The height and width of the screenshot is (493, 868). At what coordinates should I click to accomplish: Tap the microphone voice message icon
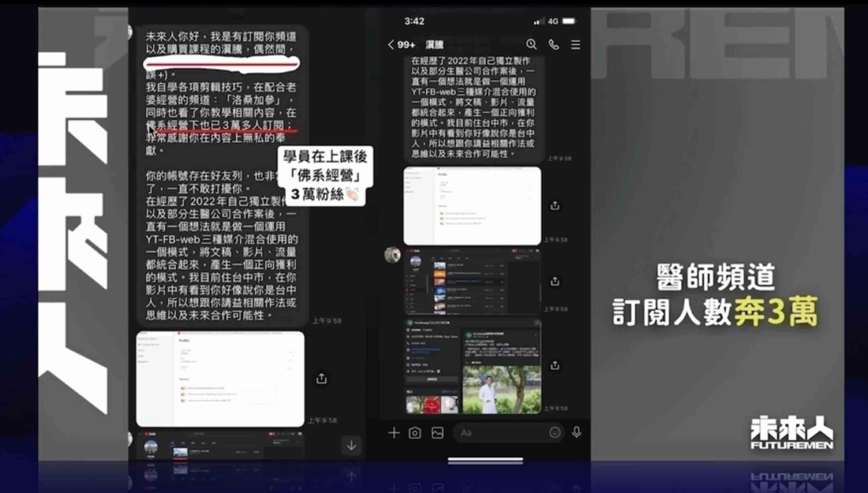[577, 432]
